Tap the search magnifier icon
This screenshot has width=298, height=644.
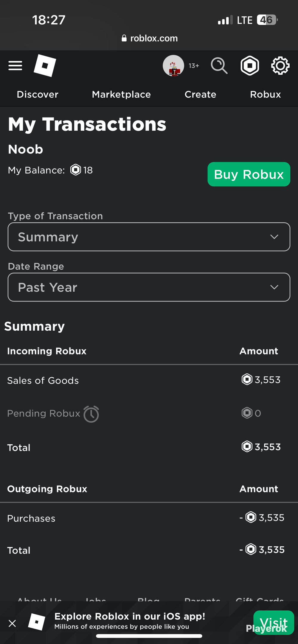(219, 65)
